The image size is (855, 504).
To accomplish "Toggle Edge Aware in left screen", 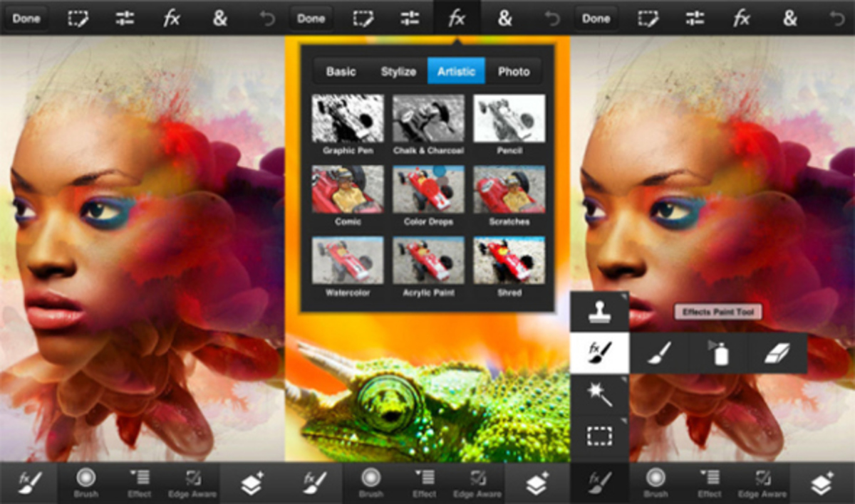I will click(192, 483).
